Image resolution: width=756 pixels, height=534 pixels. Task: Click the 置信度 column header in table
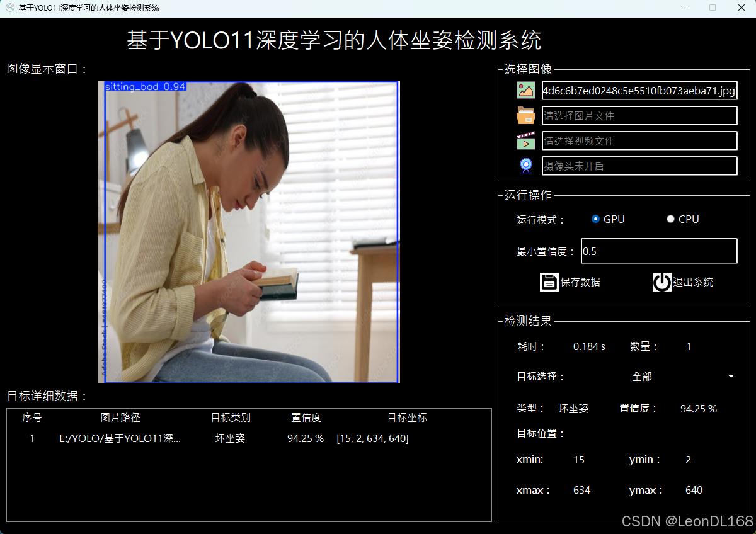coord(306,418)
